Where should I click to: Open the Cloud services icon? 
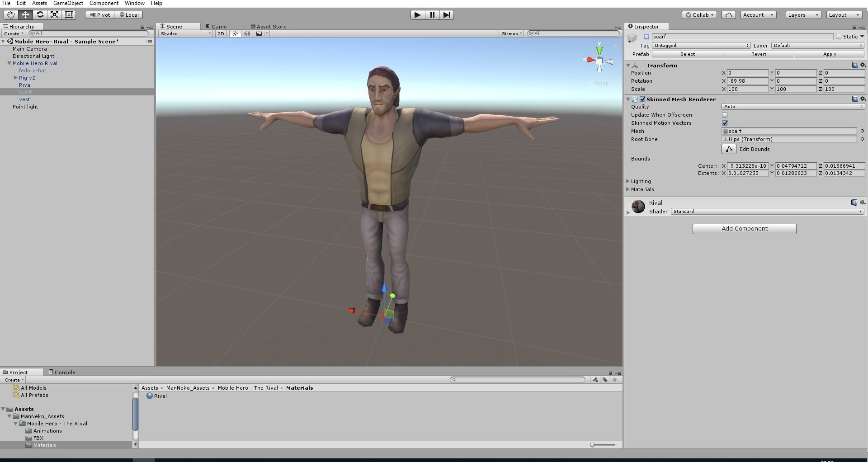pos(729,15)
